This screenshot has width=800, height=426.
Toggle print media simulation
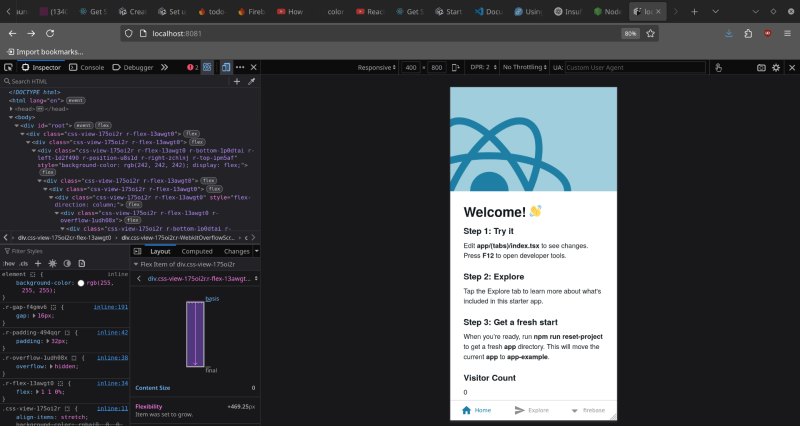pos(82,263)
